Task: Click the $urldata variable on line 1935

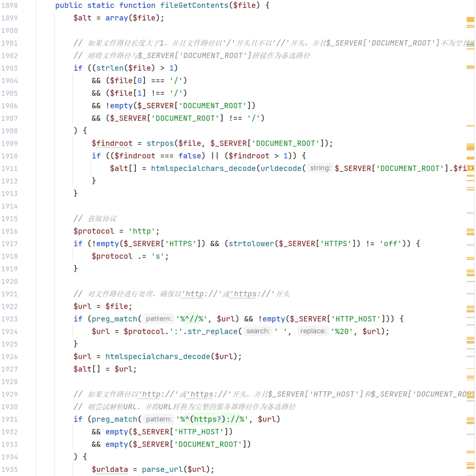Action: [110, 470]
